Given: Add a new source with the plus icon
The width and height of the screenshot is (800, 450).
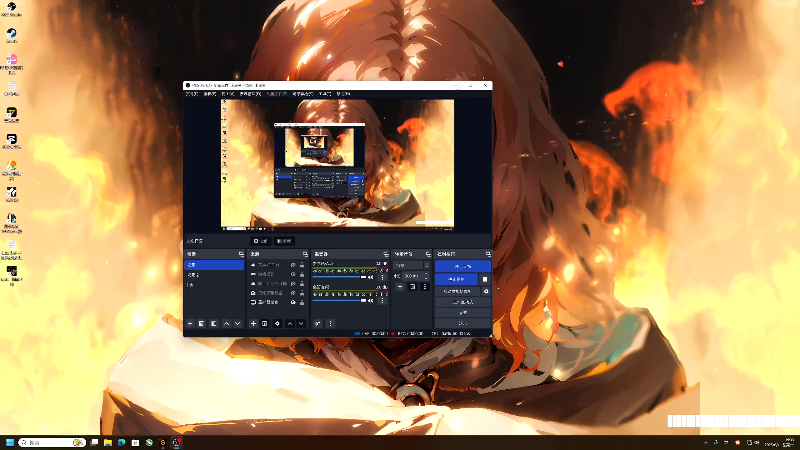Looking at the screenshot, I should [x=253, y=323].
